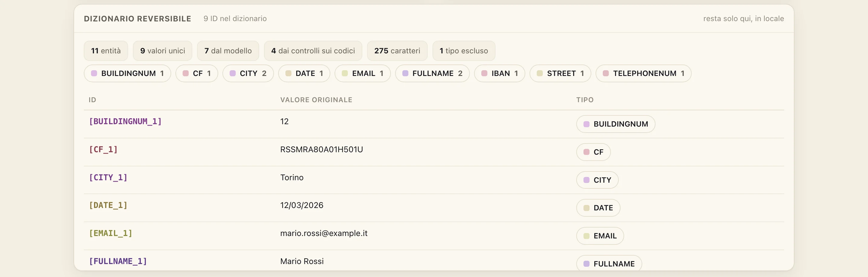Click the "resta solo qui, in locale" note
This screenshot has width=868, height=277.
click(x=744, y=18)
